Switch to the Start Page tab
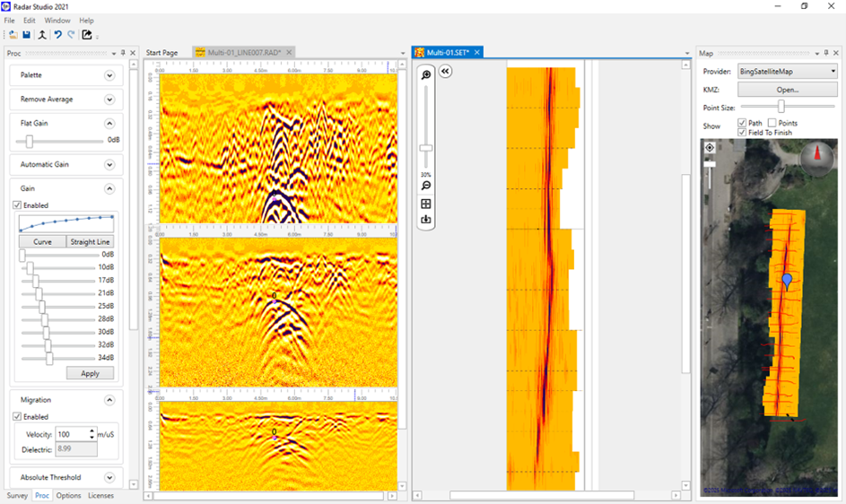 tap(161, 53)
